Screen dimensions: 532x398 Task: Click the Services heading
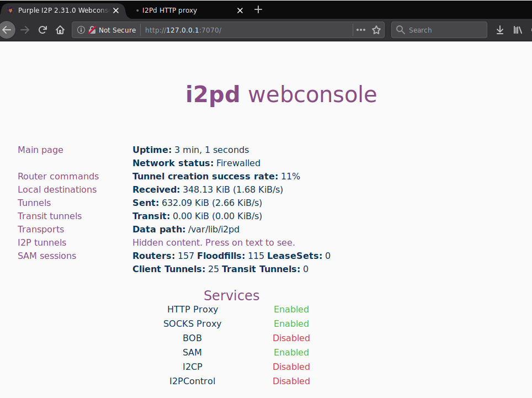(231, 295)
